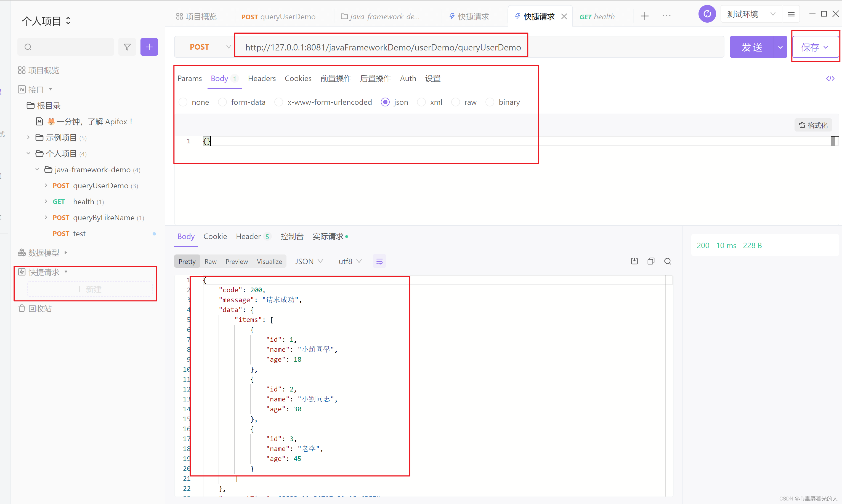The image size is (842, 504).
Task: Open the utf8 encoding dropdown
Action: pyautogui.click(x=350, y=261)
